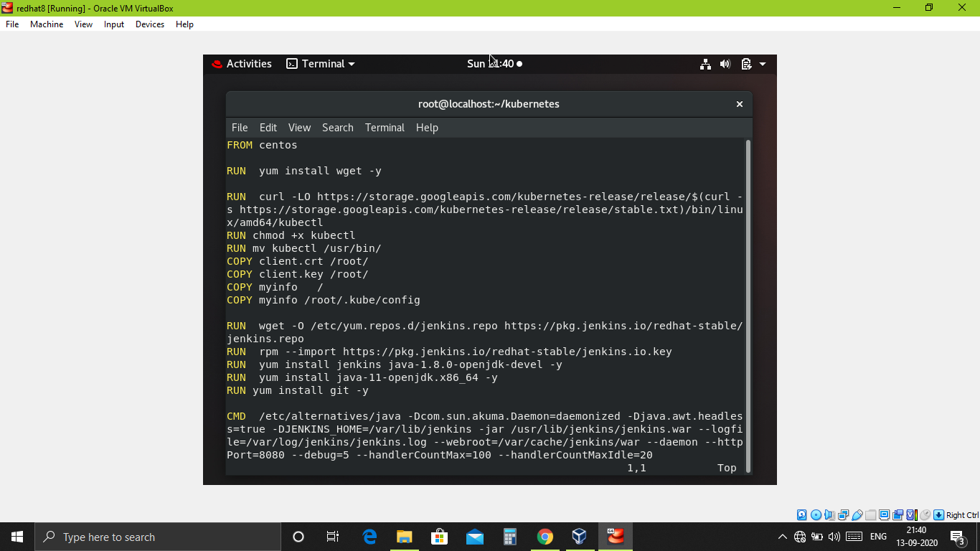Open the Mail app from the taskbar

point(474,537)
